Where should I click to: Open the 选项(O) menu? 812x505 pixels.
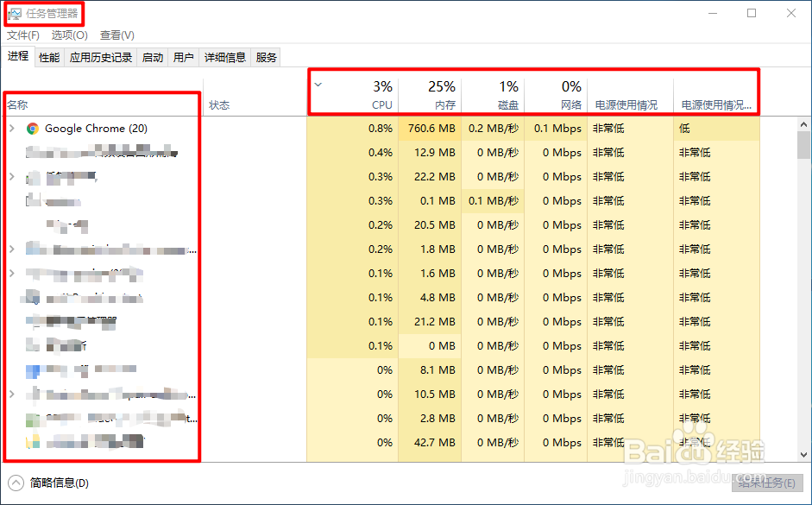click(x=69, y=35)
